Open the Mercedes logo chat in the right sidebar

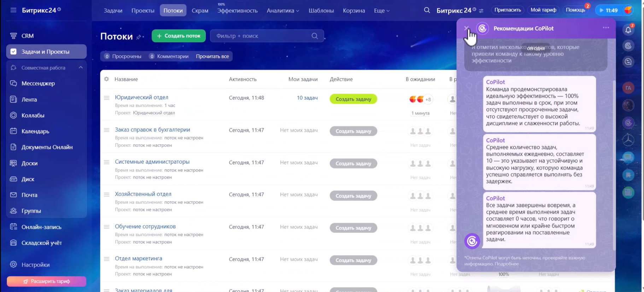[628, 140]
